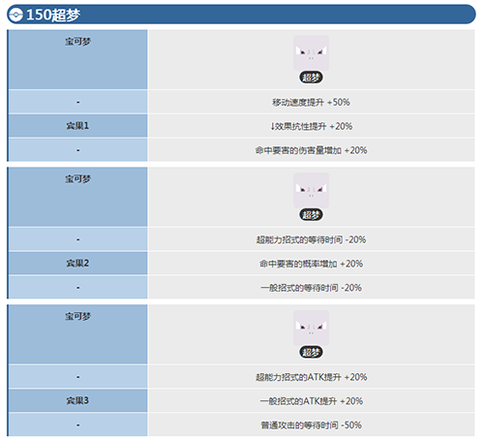This screenshot has height=440, width=484.
Task: Select the 一般招式的等待时间 -20% row
Action: 311,287
